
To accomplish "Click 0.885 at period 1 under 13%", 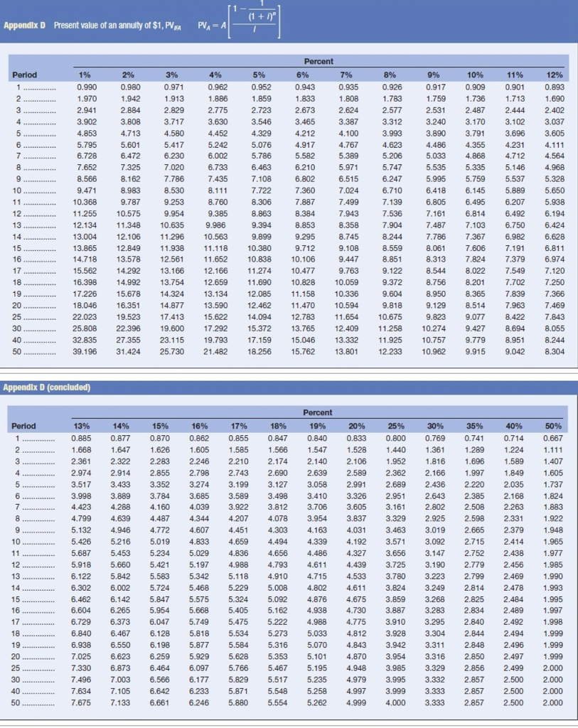I will (x=81, y=438).
